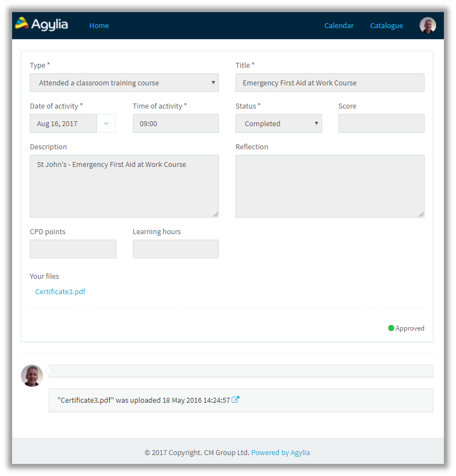This screenshot has height=476, width=456.
Task: Click the Reflection resize handle
Action: (x=421, y=214)
